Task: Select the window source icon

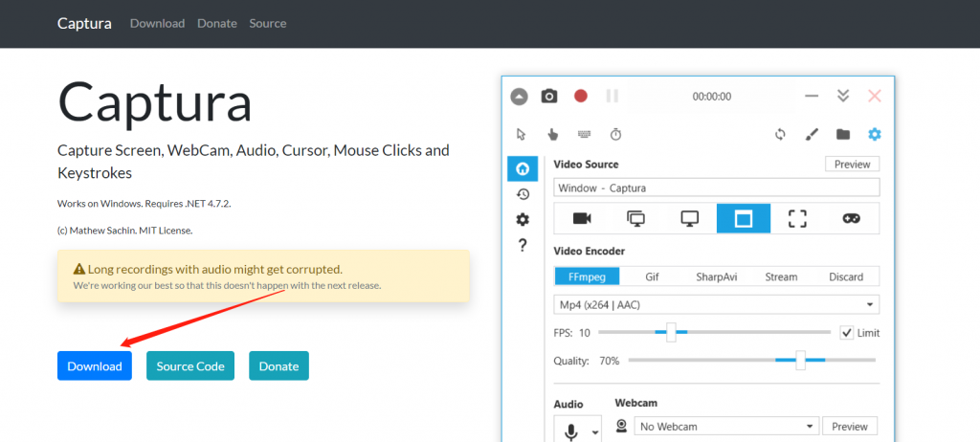Action: [743, 218]
